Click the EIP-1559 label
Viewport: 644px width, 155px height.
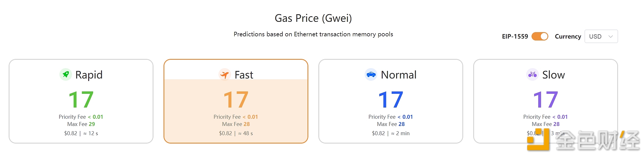[515, 36]
